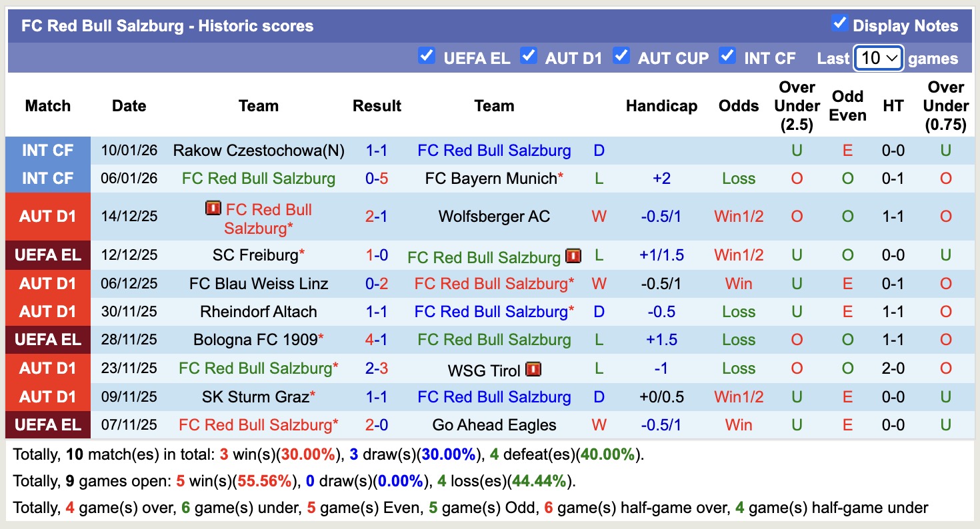Screen dimensions: 980x529
Task: Click the 0-5 result link of the Bayern Munich match
Action: (377, 178)
